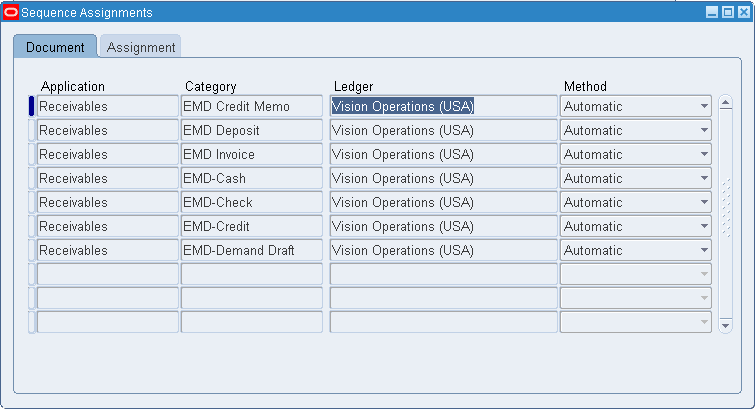Expand Method dropdown for EMD Deposit row
This screenshot has height=409, width=755.
pos(704,130)
